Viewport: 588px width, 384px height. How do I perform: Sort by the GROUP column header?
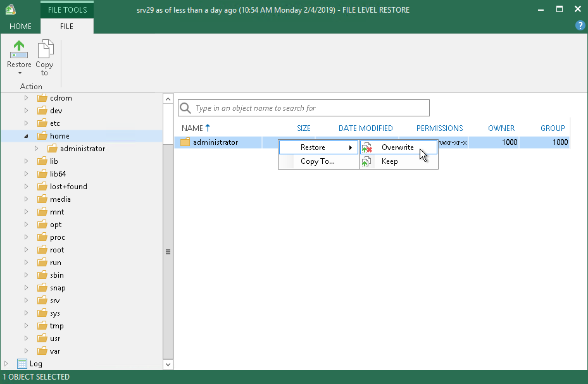point(553,128)
